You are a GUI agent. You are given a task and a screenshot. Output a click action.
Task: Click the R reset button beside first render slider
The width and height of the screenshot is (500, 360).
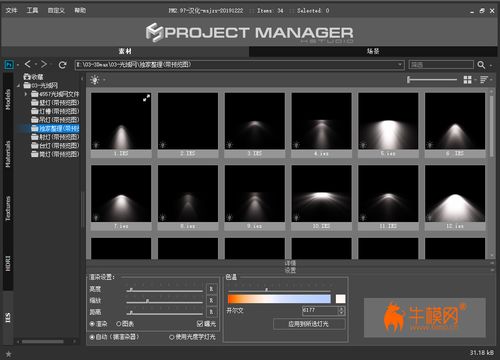coord(211,289)
